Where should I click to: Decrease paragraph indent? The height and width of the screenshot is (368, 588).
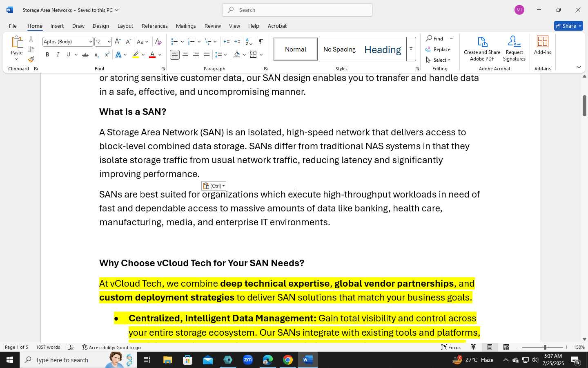pyautogui.click(x=227, y=42)
